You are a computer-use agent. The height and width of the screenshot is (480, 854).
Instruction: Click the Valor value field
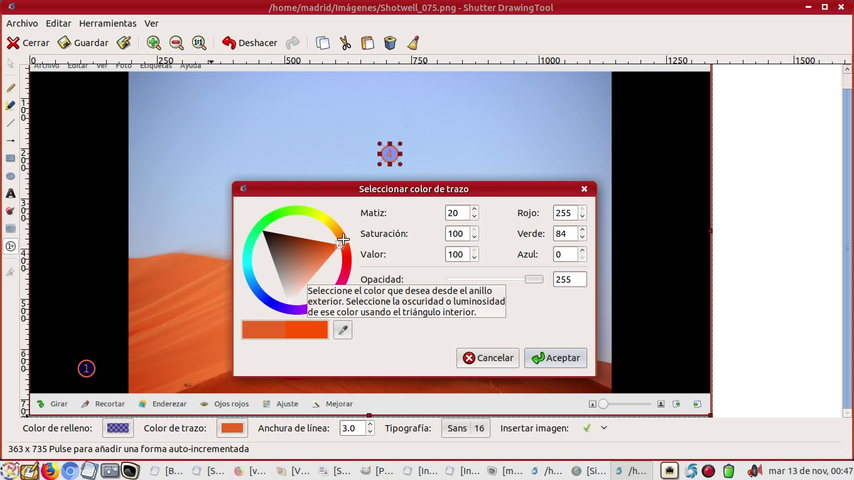pos(456,254)
